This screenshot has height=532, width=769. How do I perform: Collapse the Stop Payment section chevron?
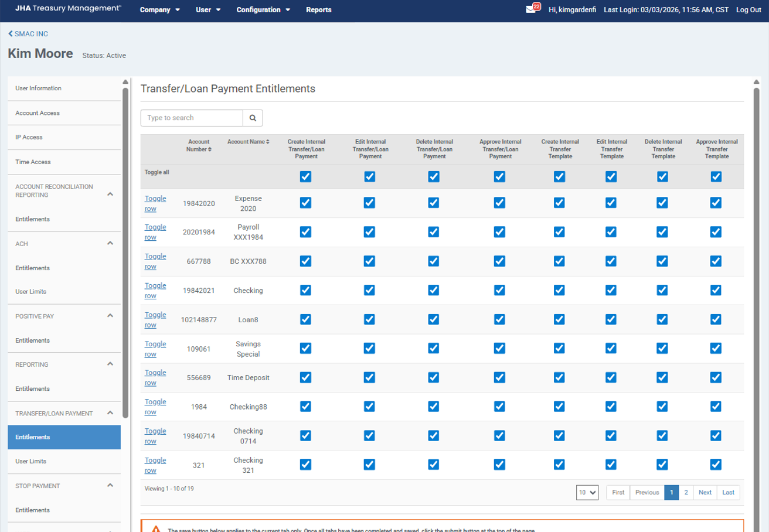[x=110, y=486]
